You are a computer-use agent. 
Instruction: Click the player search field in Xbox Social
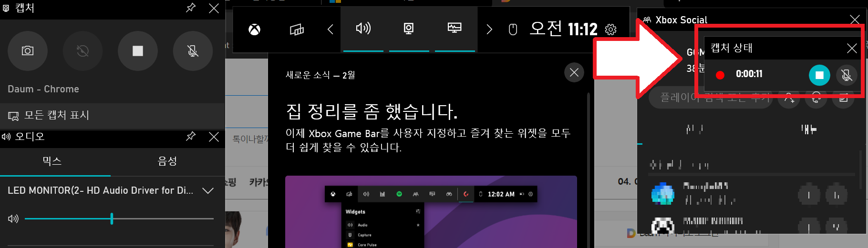(x=711, y=98)
